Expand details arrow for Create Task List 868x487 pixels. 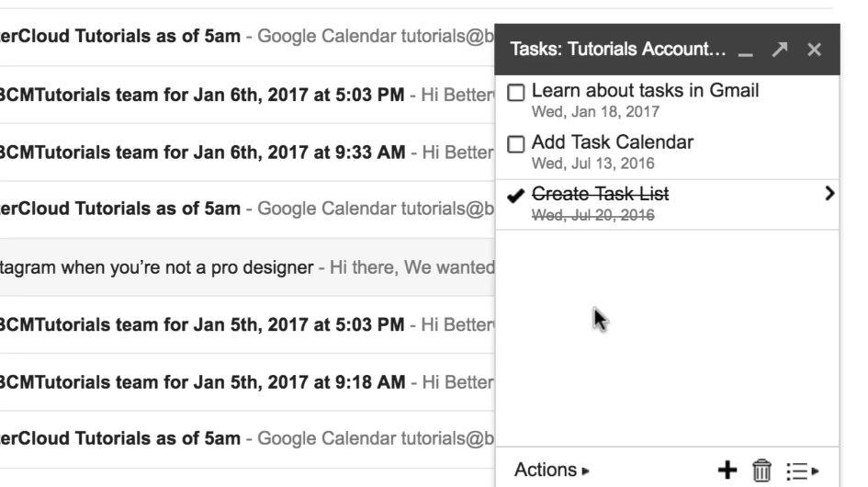[829, 193]
